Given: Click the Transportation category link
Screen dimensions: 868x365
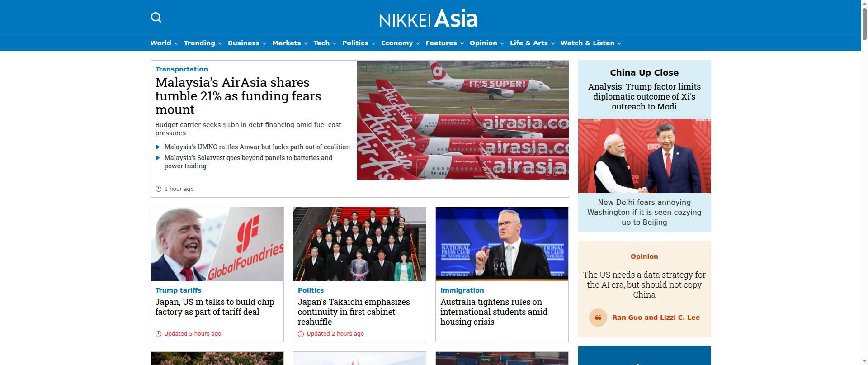Looking at the screenshot, I should point(181,69).
